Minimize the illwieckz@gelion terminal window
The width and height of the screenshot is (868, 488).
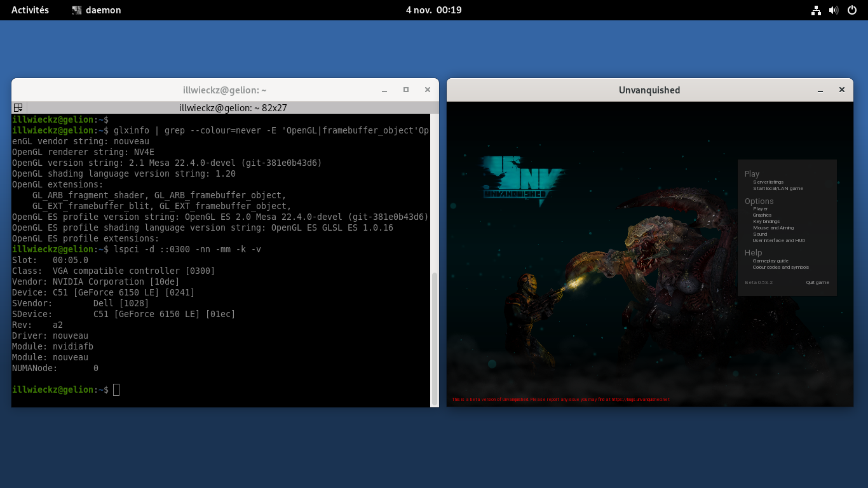pyautogui.click(x=384, y=90)
